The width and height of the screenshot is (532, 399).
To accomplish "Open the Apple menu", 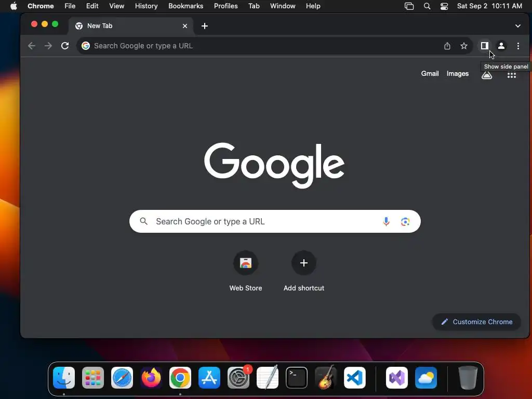I will pos(14,6).
